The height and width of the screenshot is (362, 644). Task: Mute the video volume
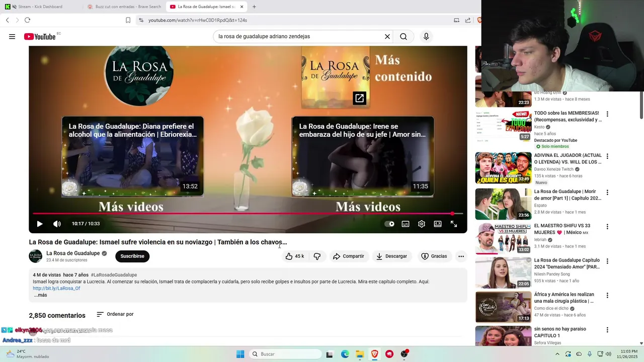tap(57, 224)
